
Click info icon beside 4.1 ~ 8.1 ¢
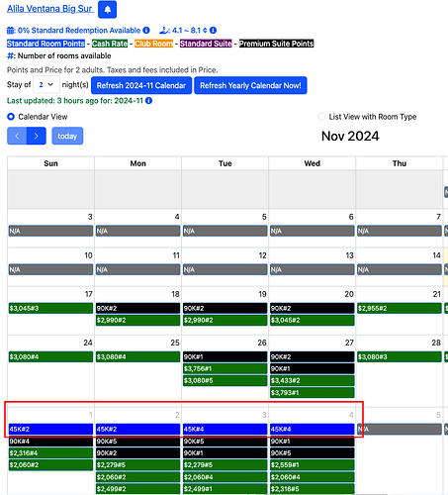click(214, 31)
